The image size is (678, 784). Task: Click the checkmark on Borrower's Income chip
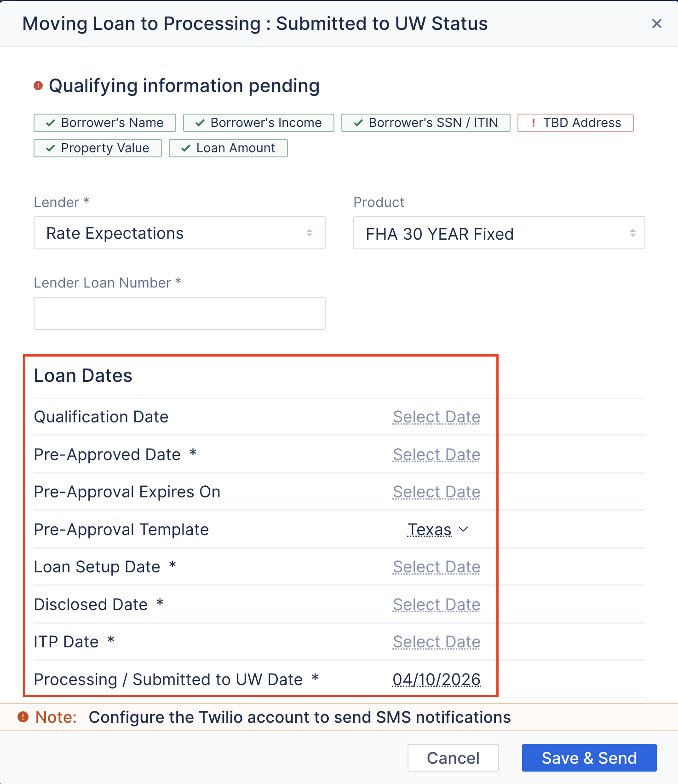point(199,122)
